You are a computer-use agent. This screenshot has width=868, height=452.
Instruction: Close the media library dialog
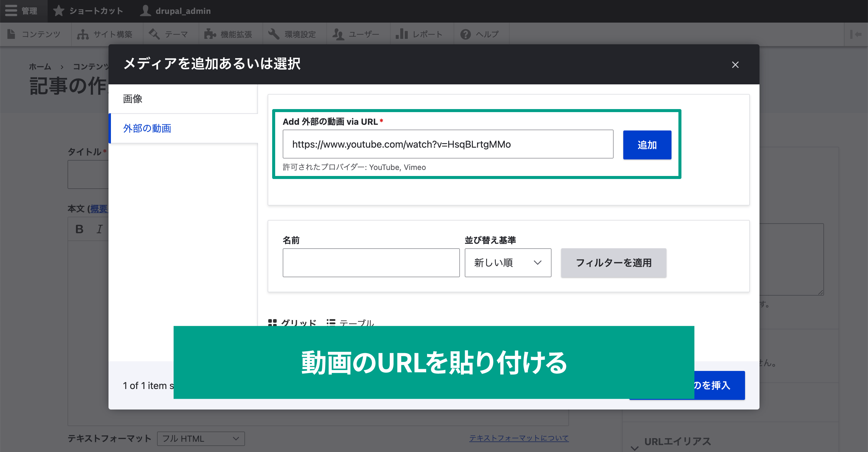pos(735,65)
